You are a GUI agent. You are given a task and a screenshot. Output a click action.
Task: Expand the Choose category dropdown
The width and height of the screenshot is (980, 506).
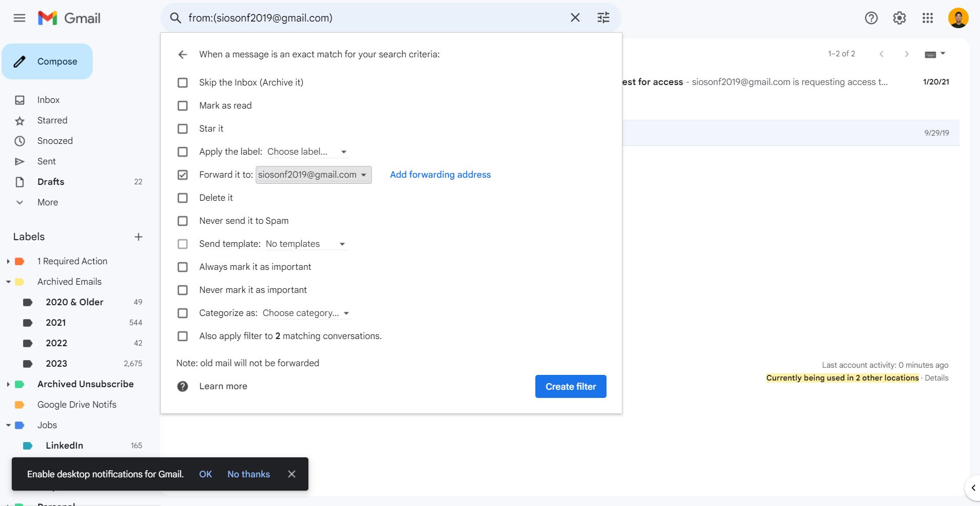(306, 313)
